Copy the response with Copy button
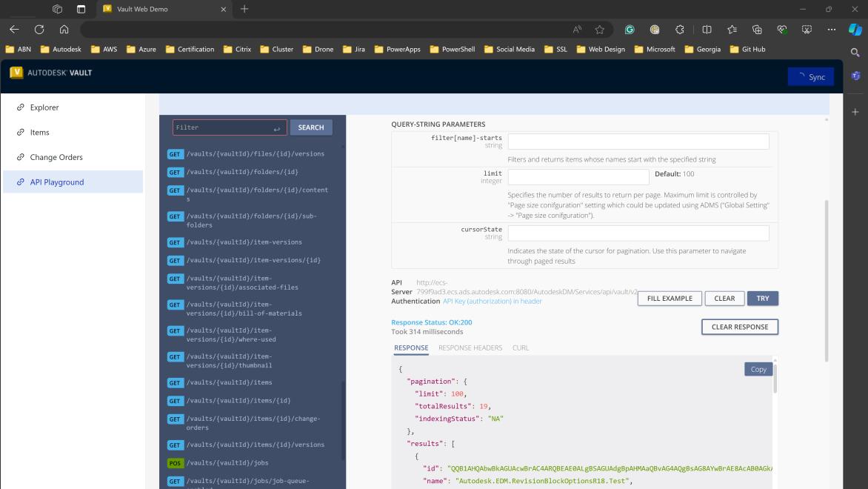Viewport: 868px width, 489px height. pyautogui.click(x=758, y=370)
